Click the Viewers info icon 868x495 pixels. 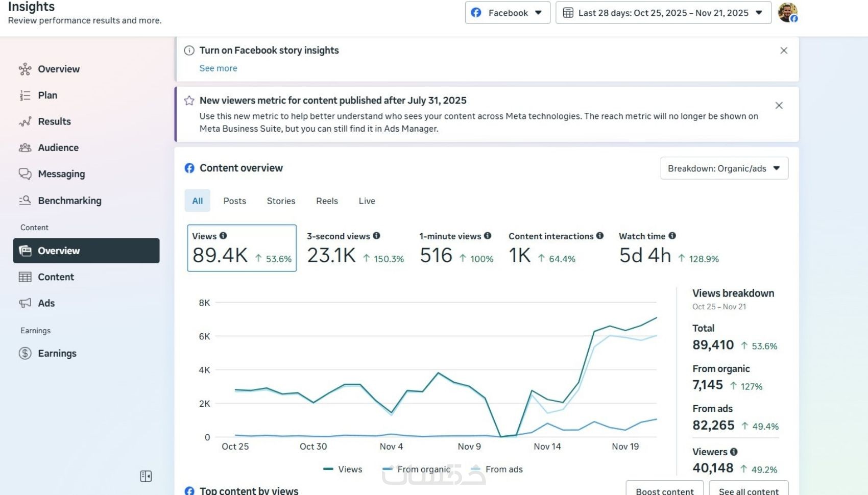point(734,452)
